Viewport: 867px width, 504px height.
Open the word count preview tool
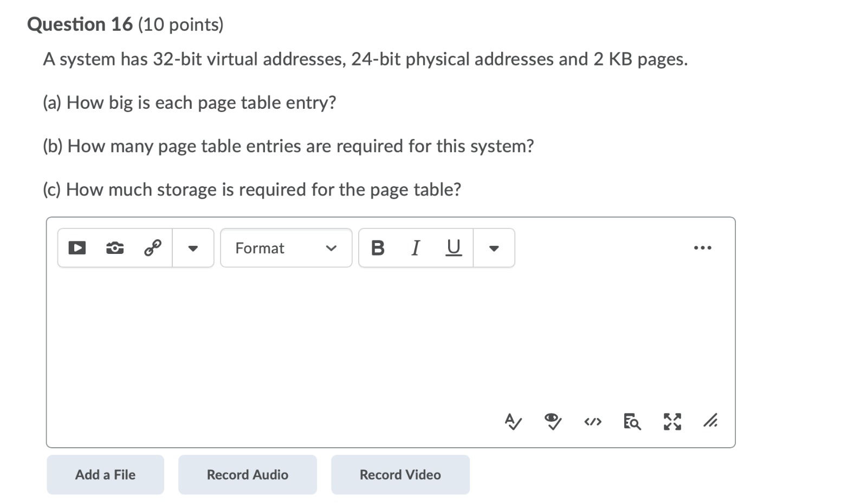[x=632, y=422]
